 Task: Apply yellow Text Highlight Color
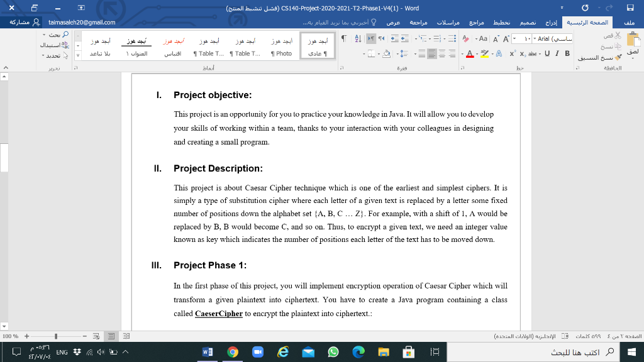(484, 54)
